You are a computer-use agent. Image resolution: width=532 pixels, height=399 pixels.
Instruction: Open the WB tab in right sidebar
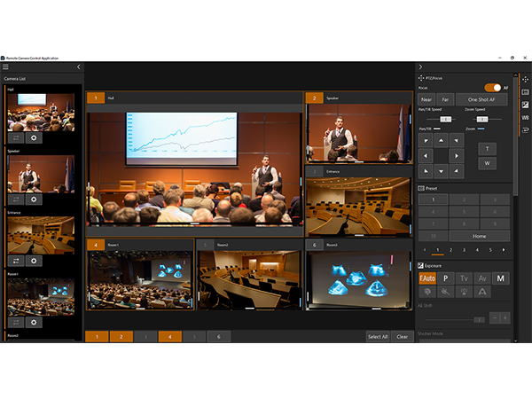tap(525, 117)
